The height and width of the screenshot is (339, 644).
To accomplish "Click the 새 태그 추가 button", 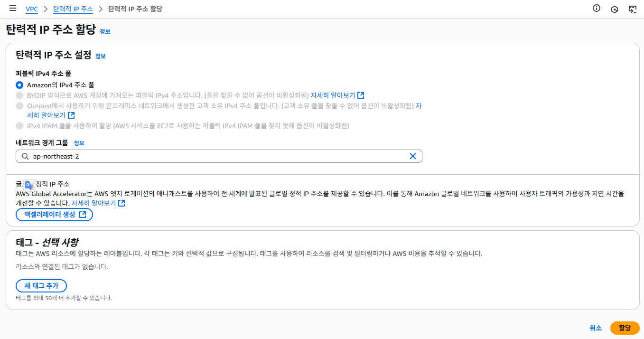I will [x=41, y=286].
